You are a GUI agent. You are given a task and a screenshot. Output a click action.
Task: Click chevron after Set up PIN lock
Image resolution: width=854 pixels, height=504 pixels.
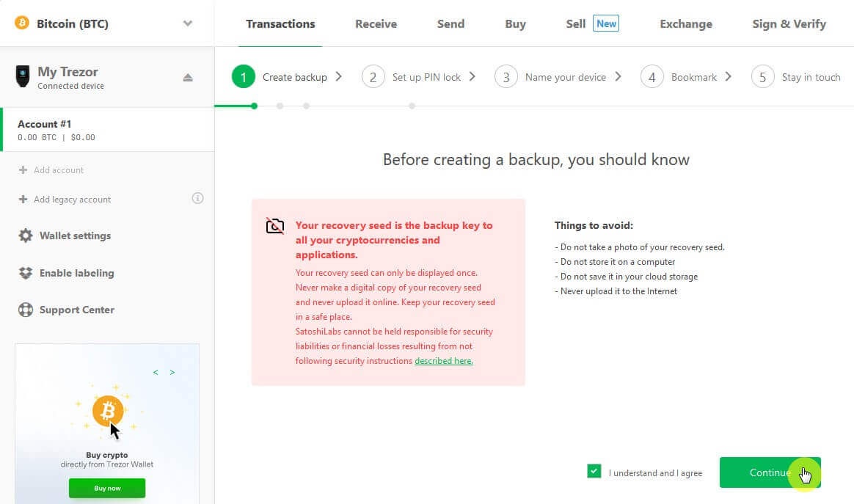pos(472,77)
